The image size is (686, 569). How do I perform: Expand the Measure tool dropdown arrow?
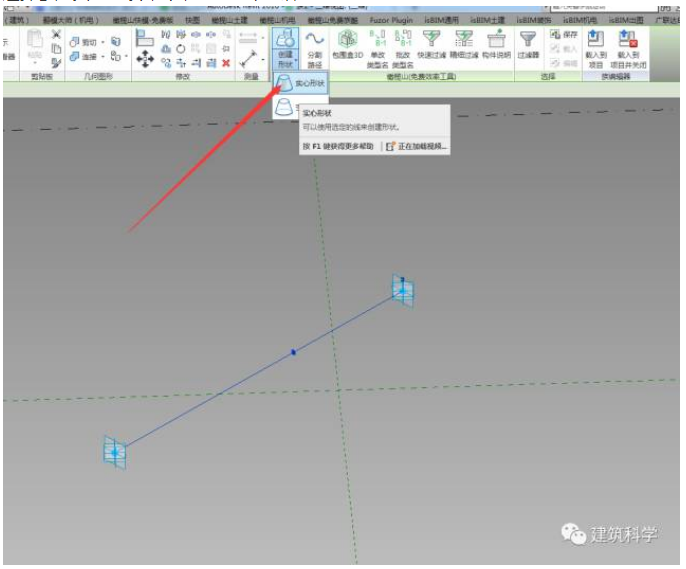263,59
